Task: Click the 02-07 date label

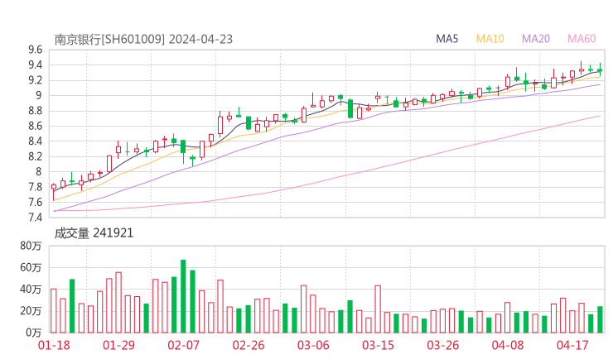Action: click(x=184, y=345)
